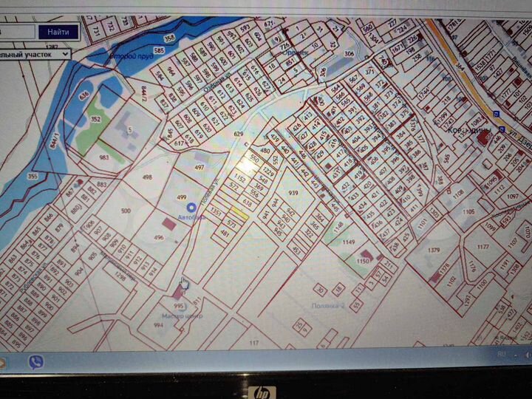Click the bus stop icon beside ул. Дзержинского
This screenshot has height=399, width=532.
(x=496, y=114)
